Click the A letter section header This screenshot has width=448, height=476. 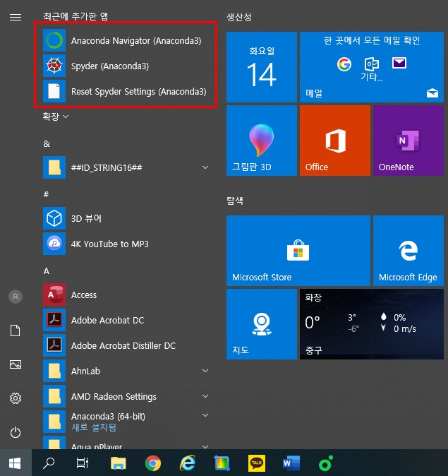[x=47, y=270]
